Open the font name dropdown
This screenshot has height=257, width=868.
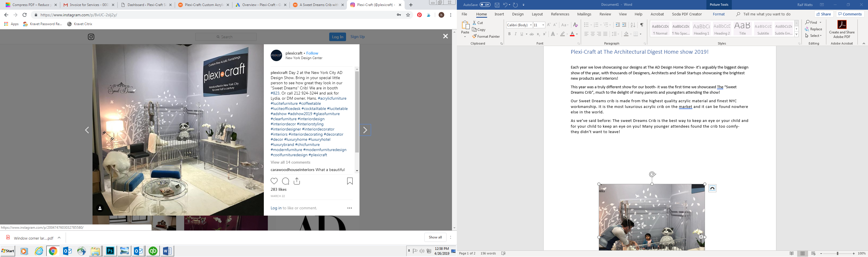pyautogui.click(x=531, y=25)
